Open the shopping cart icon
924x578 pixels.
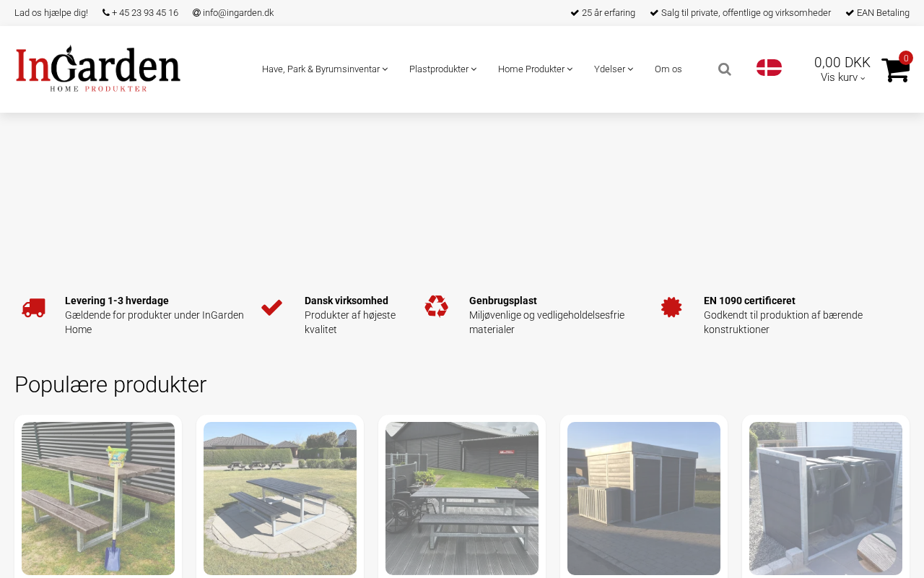coord(895,70)
